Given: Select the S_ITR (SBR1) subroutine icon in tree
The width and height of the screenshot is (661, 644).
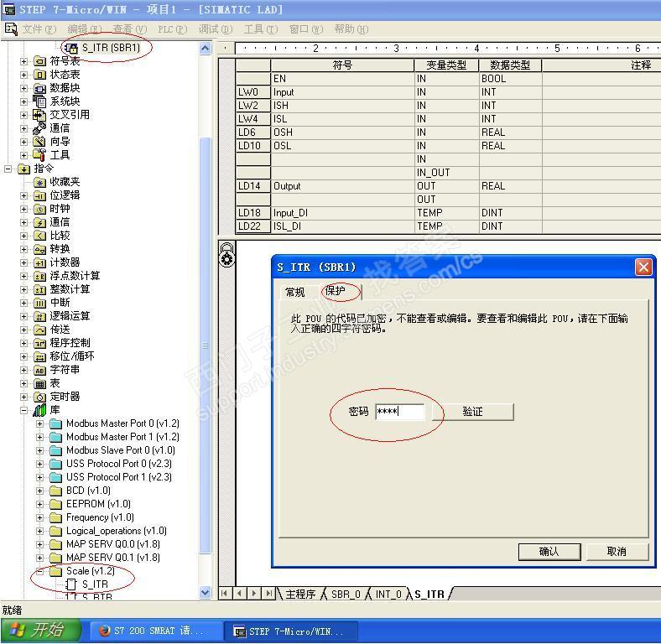Looking at the screenshot, I should (70, 48).
